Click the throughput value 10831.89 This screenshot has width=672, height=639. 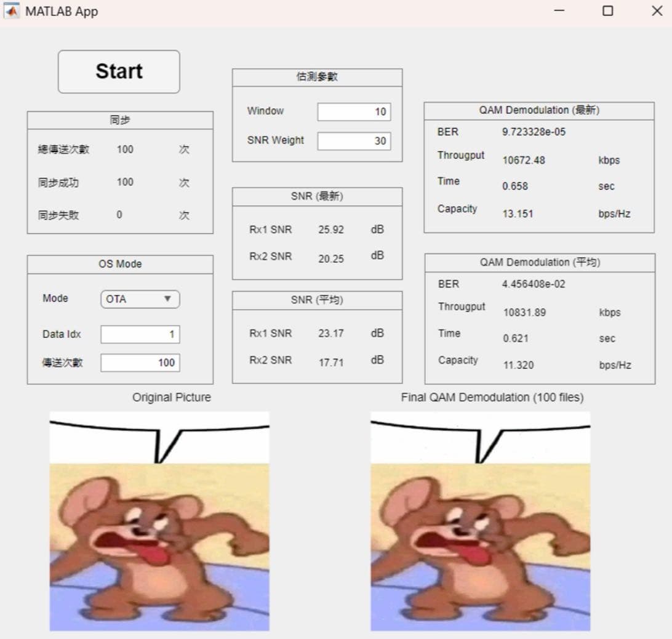point(524,312)
